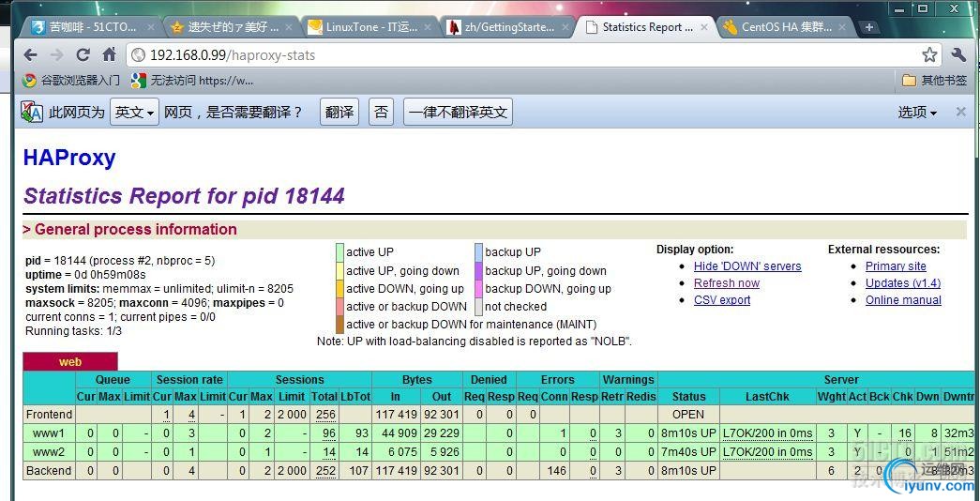The height and width of the screenshot is (501, 980).
Task: Click the web proxy section label
Action: click(x=70, y=361)
